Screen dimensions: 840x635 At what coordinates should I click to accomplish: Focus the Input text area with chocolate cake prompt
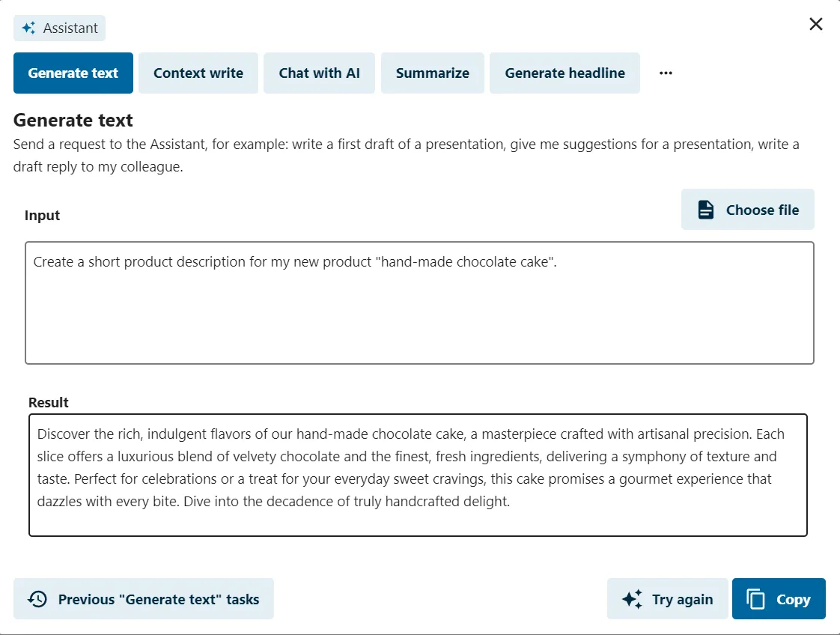[419, 303]
